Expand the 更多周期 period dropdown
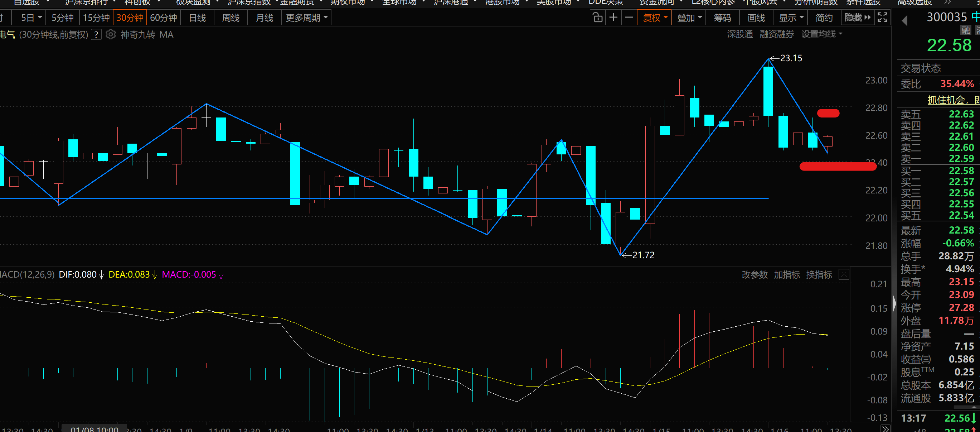Image resolution: width=980 pixels, height=432 pixels. point(306,18)
